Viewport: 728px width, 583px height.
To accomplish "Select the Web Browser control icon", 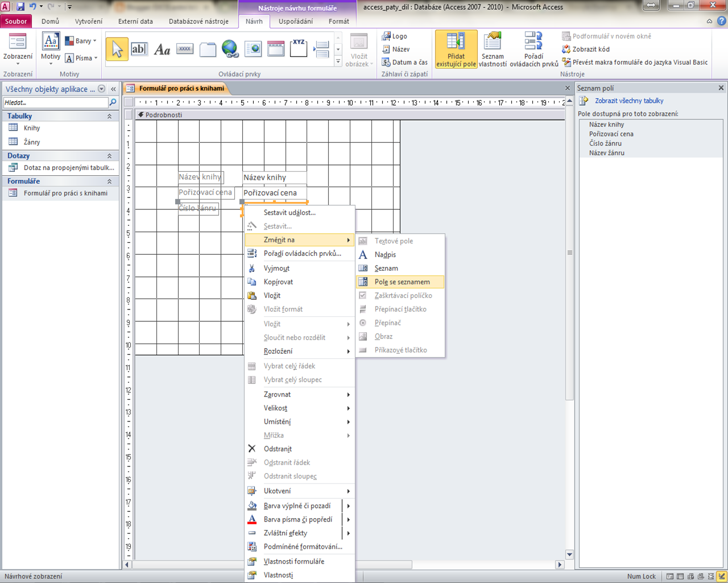I will (x=253, y=49).
